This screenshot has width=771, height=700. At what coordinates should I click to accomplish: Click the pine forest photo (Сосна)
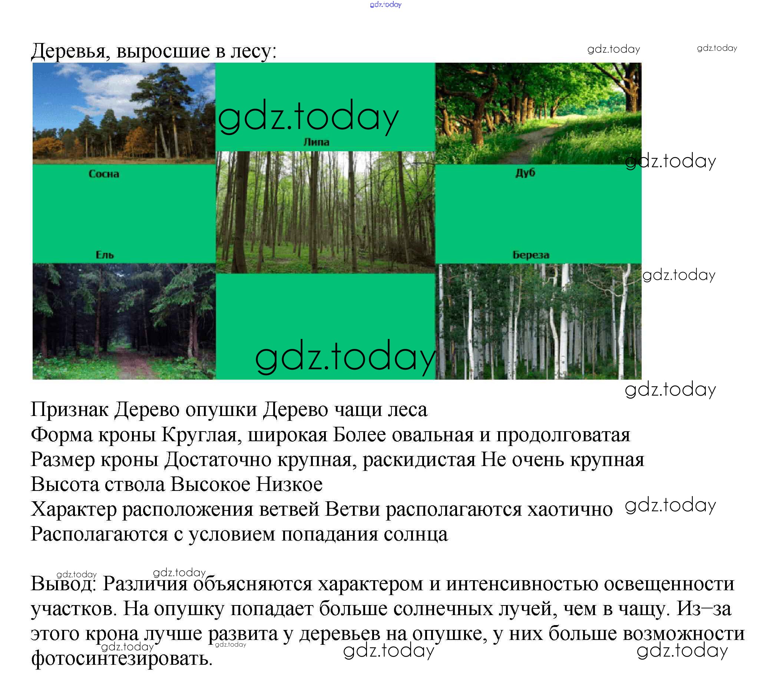[123, 113]
